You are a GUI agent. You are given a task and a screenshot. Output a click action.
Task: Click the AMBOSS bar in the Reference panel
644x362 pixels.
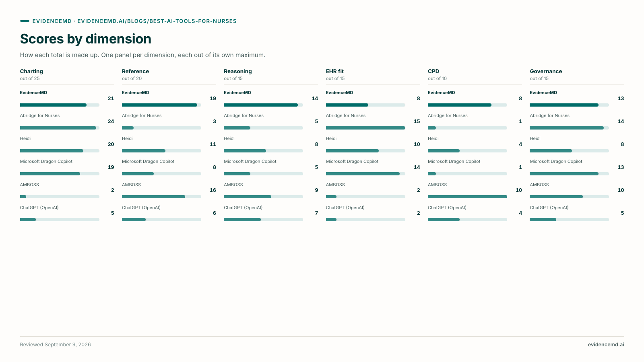161,197
